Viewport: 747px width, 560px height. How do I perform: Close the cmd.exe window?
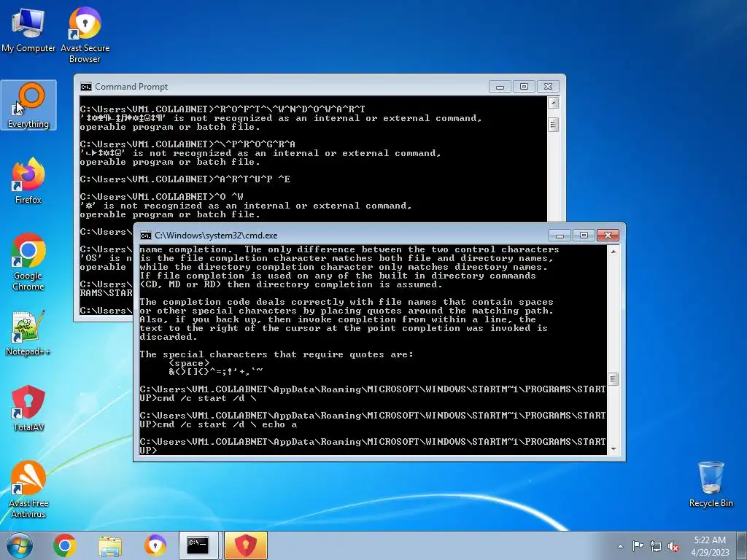pos(608,236)
